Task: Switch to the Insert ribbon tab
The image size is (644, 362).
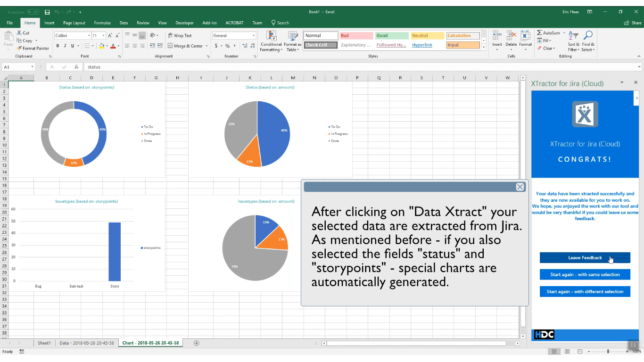Action: (50, 23)
